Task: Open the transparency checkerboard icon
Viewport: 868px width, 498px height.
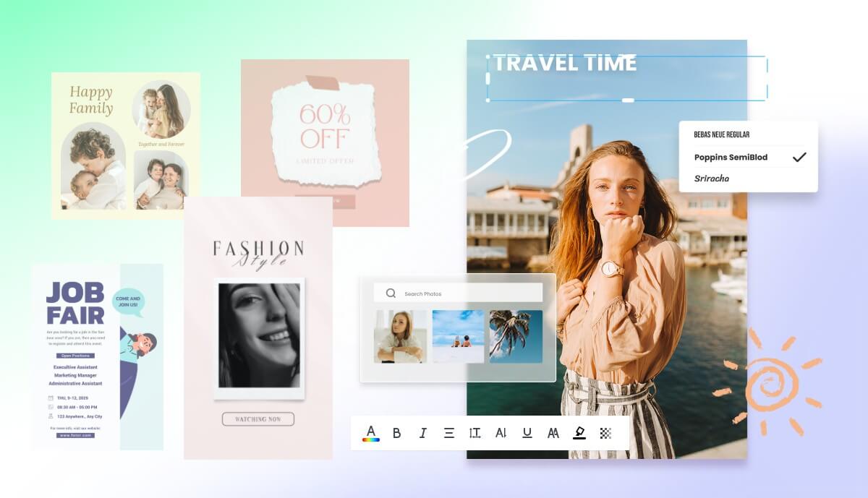Action: 605,433
